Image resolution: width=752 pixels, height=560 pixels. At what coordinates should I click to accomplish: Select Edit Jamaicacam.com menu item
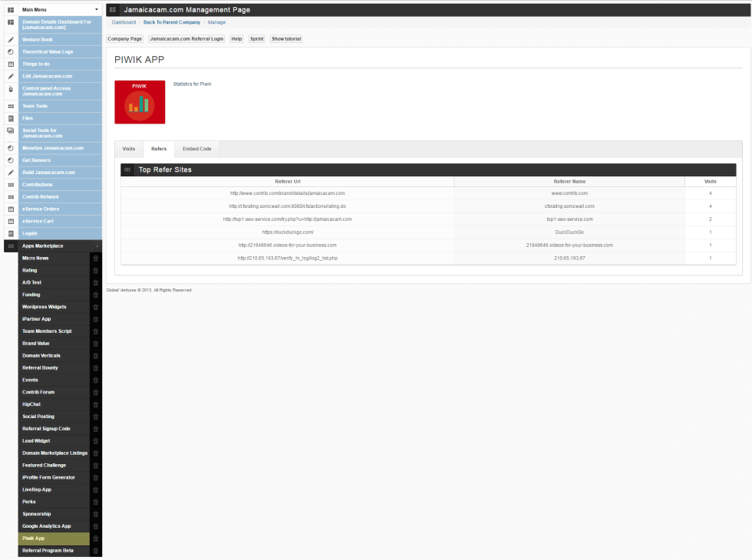60,76
